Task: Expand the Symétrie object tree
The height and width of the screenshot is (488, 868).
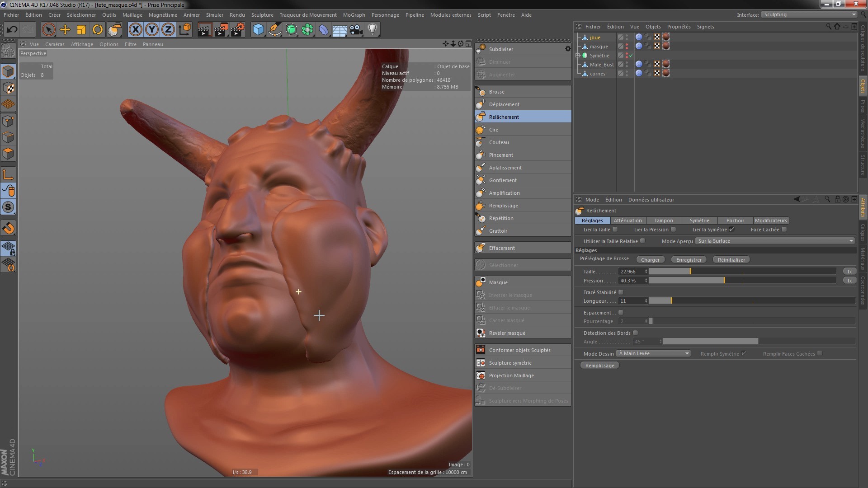Action: 578,56
